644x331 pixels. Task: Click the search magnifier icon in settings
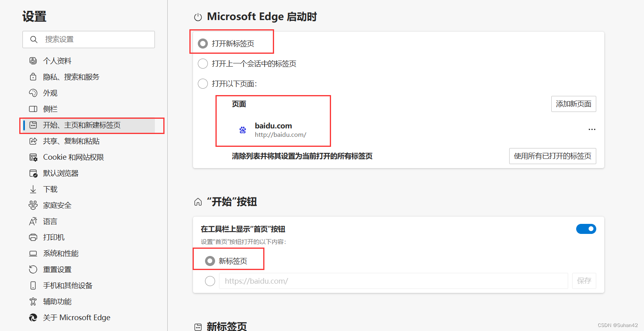coord(34,39)
